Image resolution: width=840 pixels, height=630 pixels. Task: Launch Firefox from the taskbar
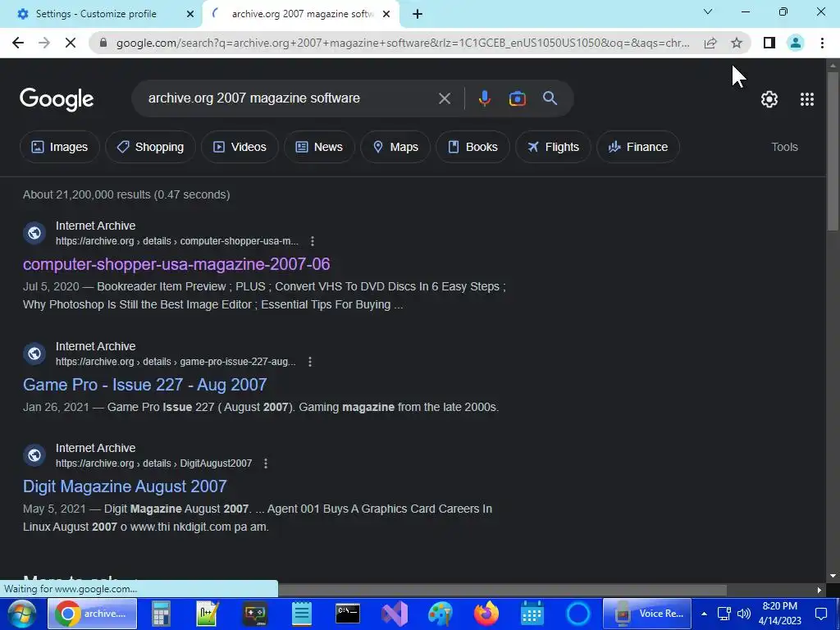pos(486,614)
